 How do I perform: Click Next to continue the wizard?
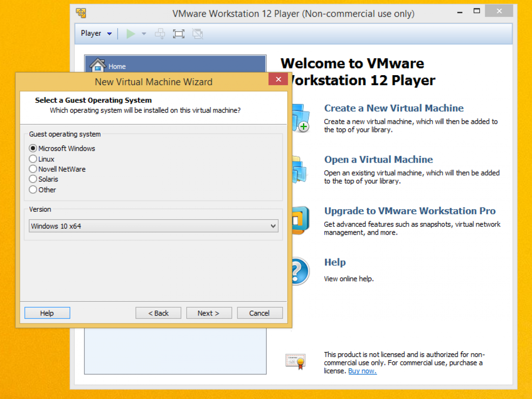tap(209, 313)
